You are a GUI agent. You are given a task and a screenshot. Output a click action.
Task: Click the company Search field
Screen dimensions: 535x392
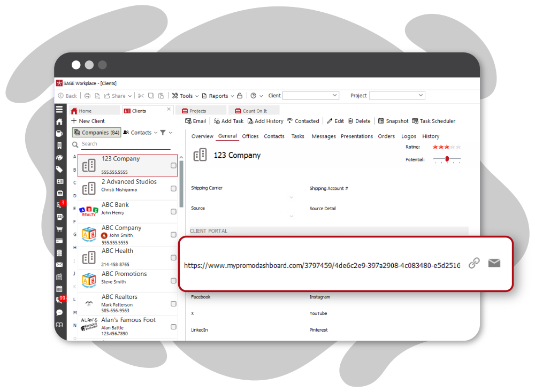click(126, 144)
